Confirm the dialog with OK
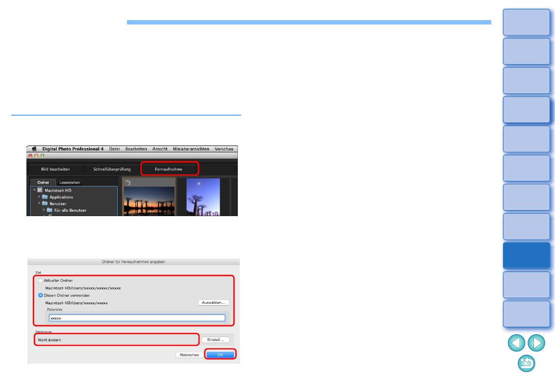Viewport: 555px width, 392px height. click(x=220, y=355)
